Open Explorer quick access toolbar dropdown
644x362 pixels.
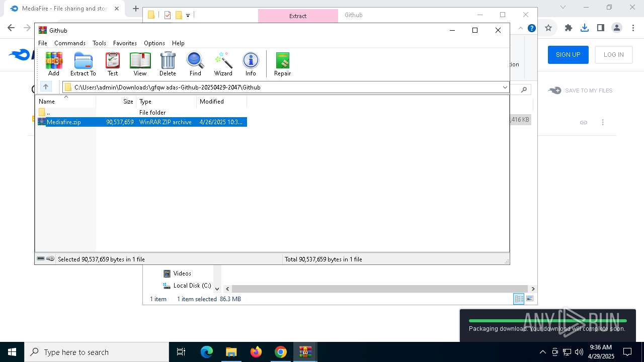click(x=188, y=16)
